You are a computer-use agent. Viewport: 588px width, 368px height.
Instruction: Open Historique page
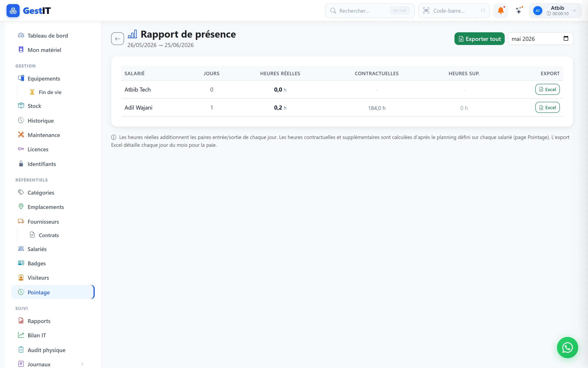(53, 120)
